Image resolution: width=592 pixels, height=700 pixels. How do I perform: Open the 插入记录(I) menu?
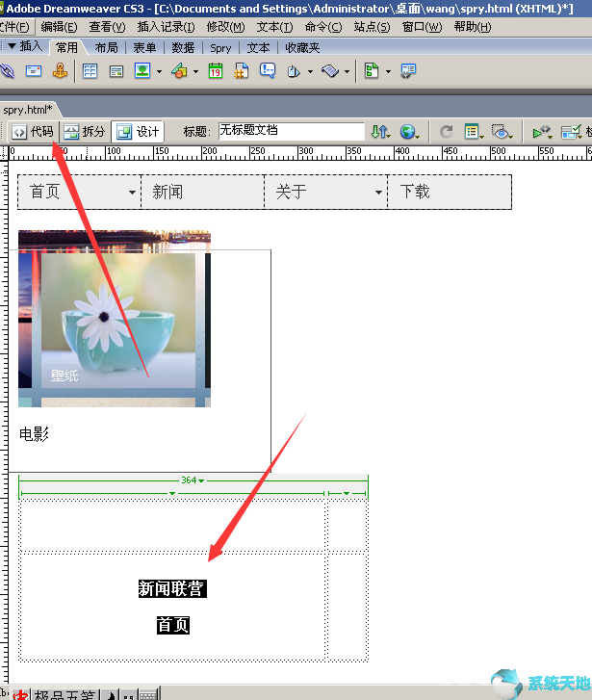[x=167, y=27]
